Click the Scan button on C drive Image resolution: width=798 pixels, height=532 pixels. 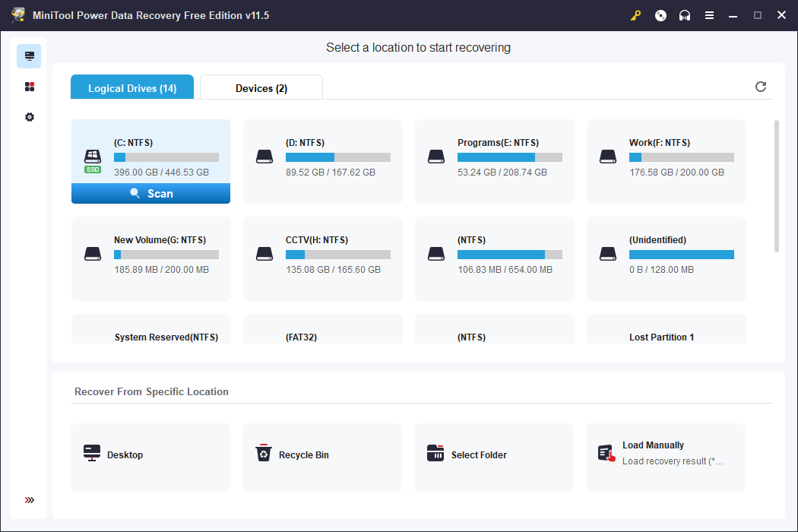pyautogui.click(x=150, y=194)
